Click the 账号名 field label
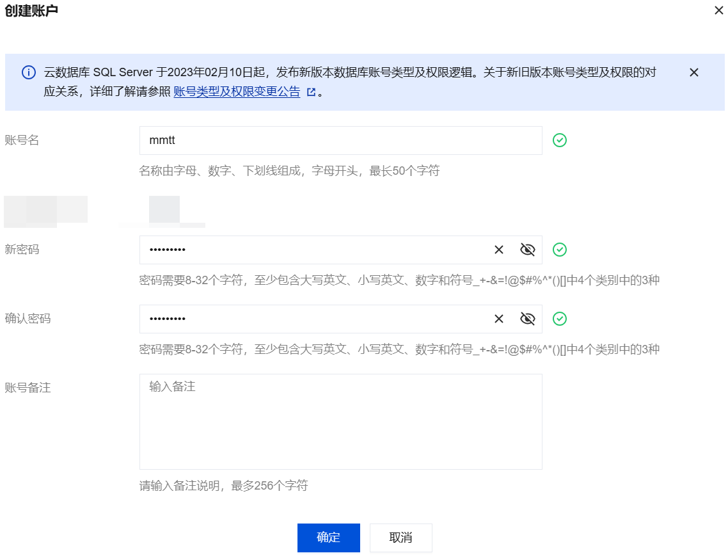 22,140
